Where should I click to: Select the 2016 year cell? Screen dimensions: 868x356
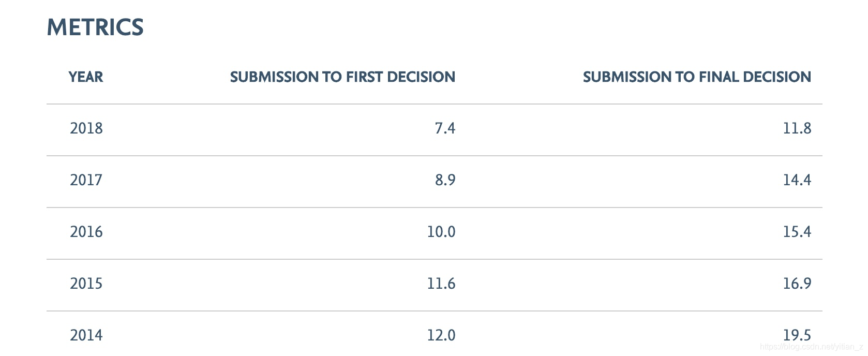pos(86,232)
